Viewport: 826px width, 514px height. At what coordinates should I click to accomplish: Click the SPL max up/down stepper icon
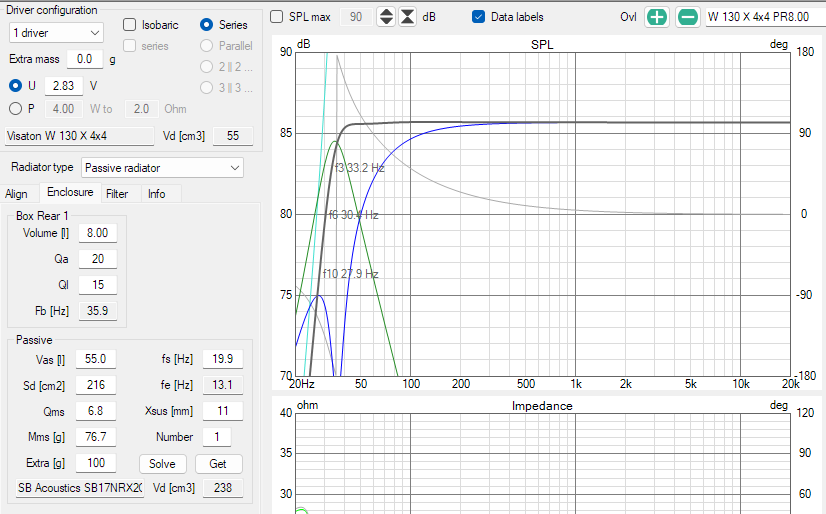[x=386, y=17]
